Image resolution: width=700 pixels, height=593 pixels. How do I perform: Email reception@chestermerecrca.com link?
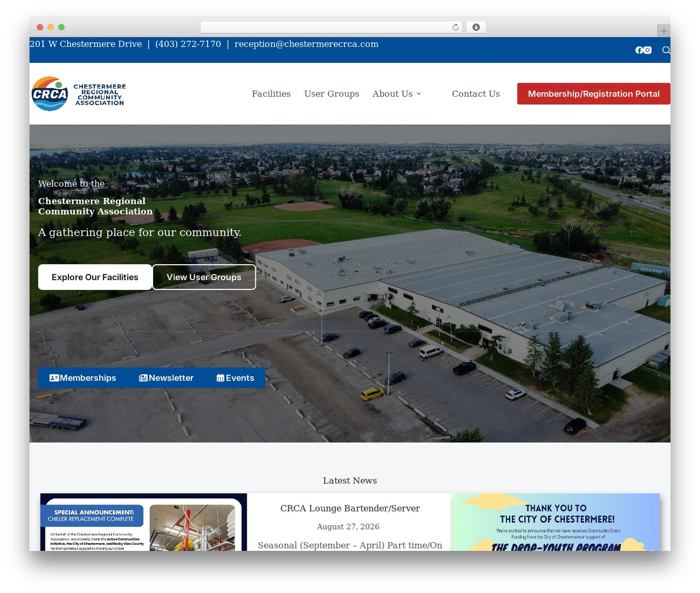click(x=306, y=44)
